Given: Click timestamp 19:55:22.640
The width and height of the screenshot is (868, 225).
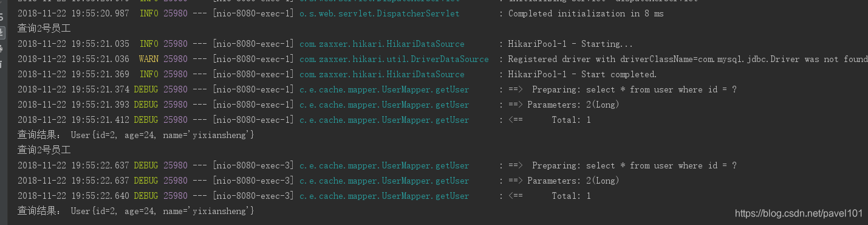Looking at the screenshot, I should pos(100,196).
